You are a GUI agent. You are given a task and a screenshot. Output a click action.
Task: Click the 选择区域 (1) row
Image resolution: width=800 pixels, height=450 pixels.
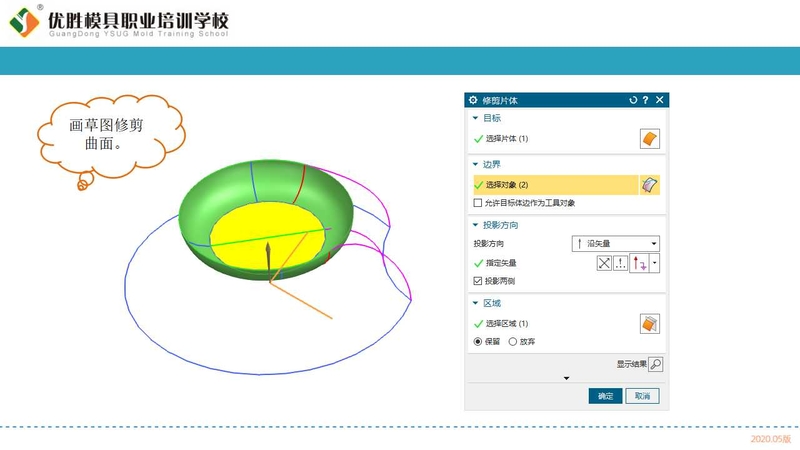tap(556, 324)
